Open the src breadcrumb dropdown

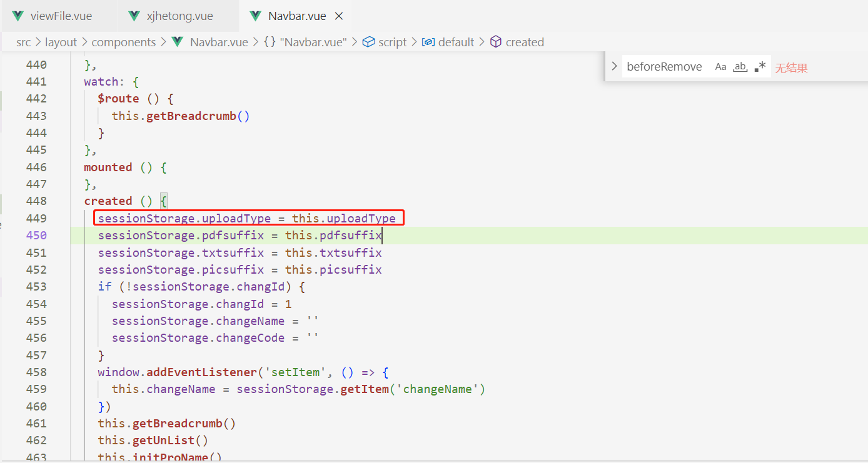[23, 42]
